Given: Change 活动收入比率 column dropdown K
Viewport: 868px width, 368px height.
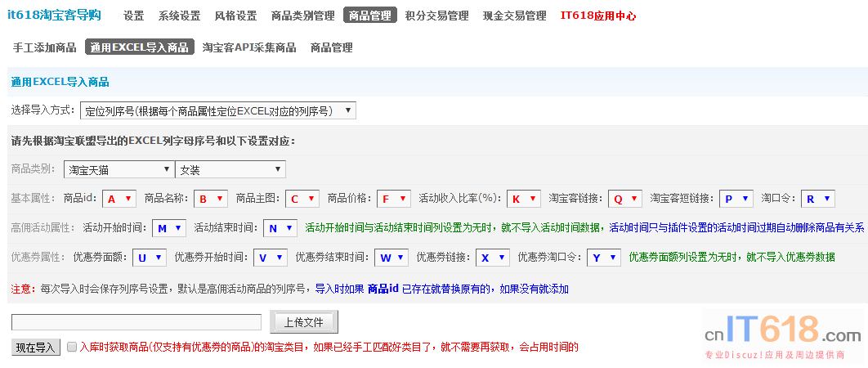Looking at the screenshot, I should pos(524,199).
